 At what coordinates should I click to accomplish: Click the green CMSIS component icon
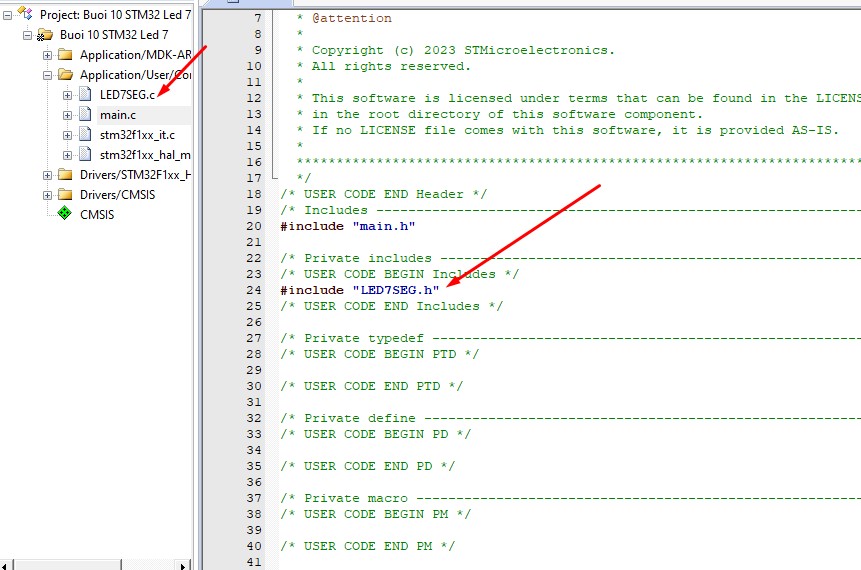[x=64, y=214]
